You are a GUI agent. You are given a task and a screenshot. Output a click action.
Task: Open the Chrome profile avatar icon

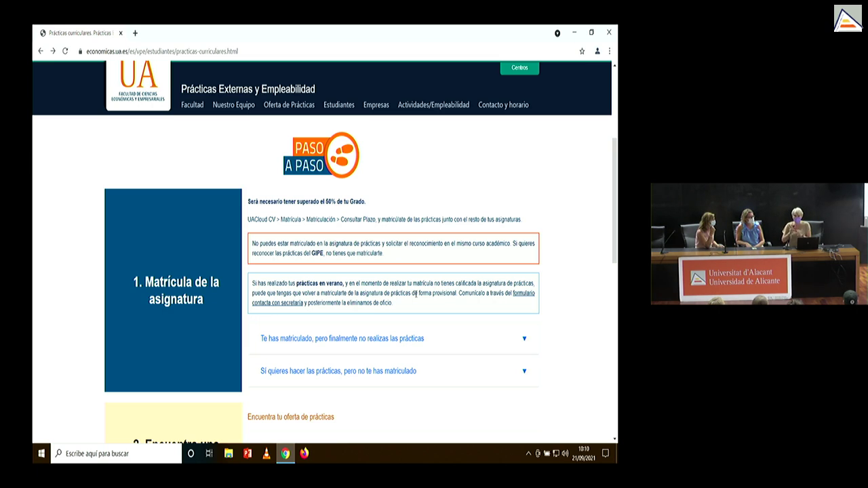coord(597,51)
